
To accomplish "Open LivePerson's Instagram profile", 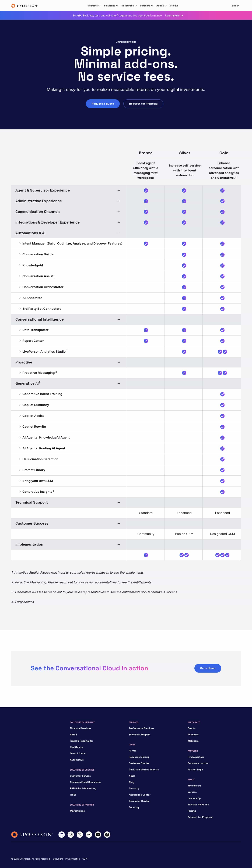I will 71,834.
